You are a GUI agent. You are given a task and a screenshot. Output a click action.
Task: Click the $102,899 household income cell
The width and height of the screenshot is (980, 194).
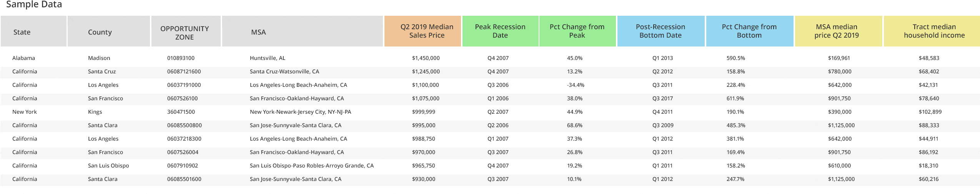[x=930, y=112]
